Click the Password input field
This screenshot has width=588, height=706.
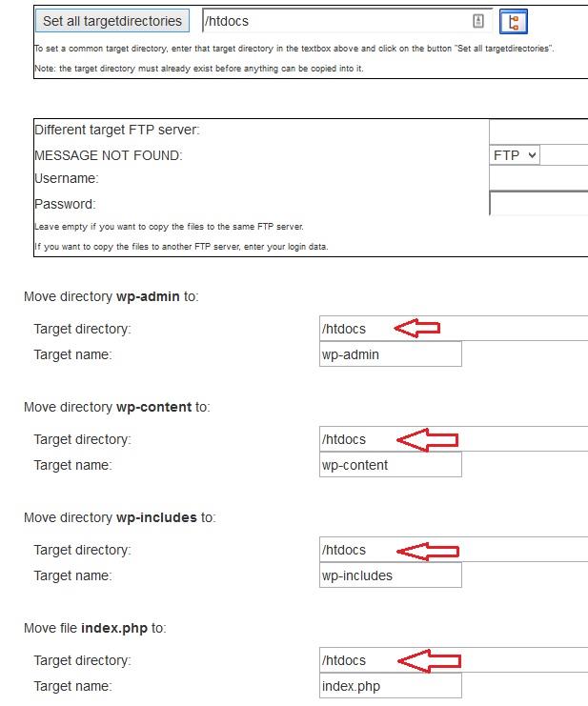pos(537,203)
